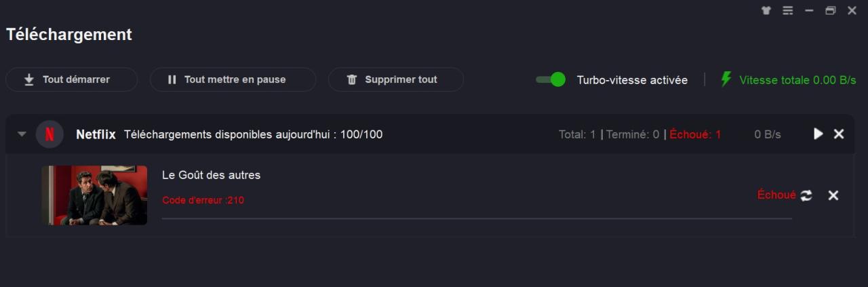Image resolution: width=868 pixels, height=287 pixels.
Task: Minimize the application window
Action: pos(808,11)
